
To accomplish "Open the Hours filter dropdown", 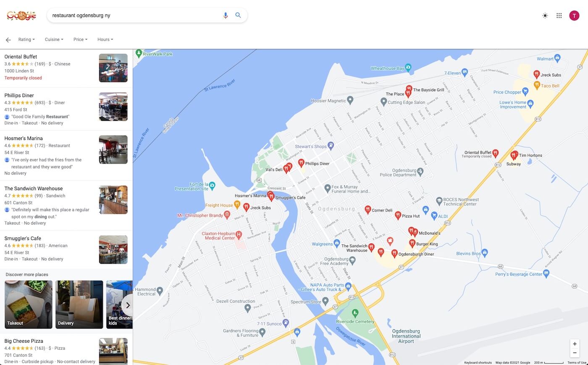I will coord(105,40).
